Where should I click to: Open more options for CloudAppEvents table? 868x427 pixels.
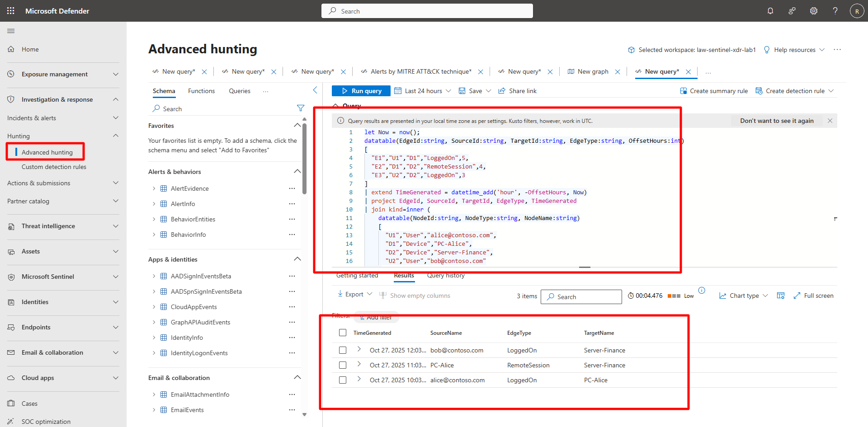[x=292, y=307]
